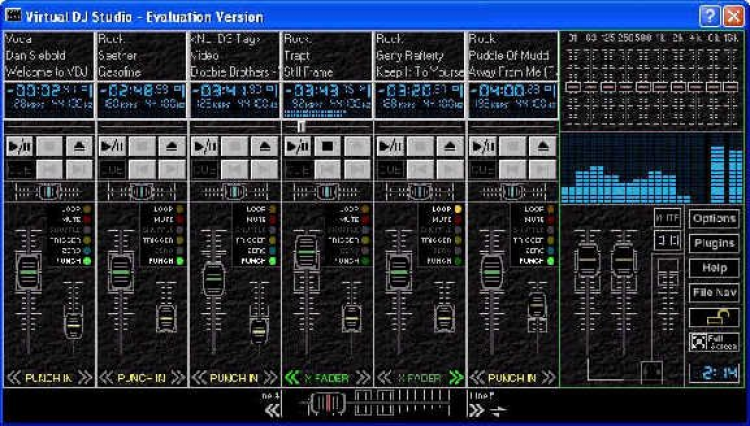Go to previous track on Dan Siebold deck
750x426 pixels.
click(50, 169)
